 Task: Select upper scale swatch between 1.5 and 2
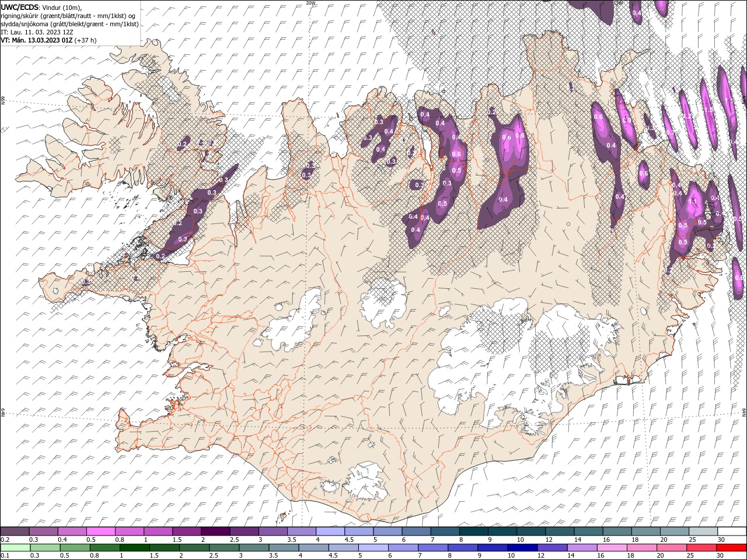(x=187, y=531)
